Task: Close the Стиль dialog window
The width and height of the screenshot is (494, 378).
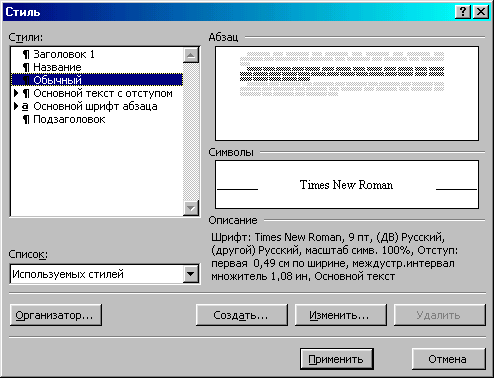Action: coord(481,12)
